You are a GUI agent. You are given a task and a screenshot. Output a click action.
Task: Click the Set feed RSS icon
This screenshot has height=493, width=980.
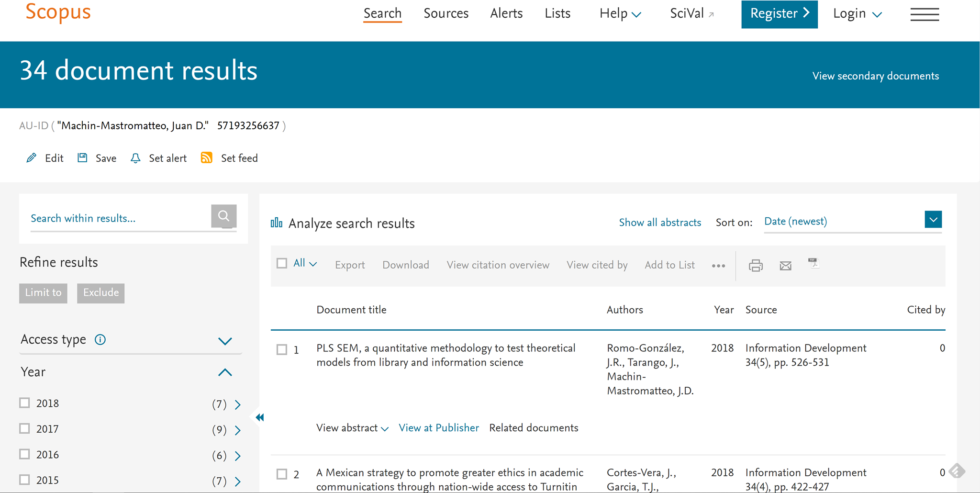click(x=207, y=158)
